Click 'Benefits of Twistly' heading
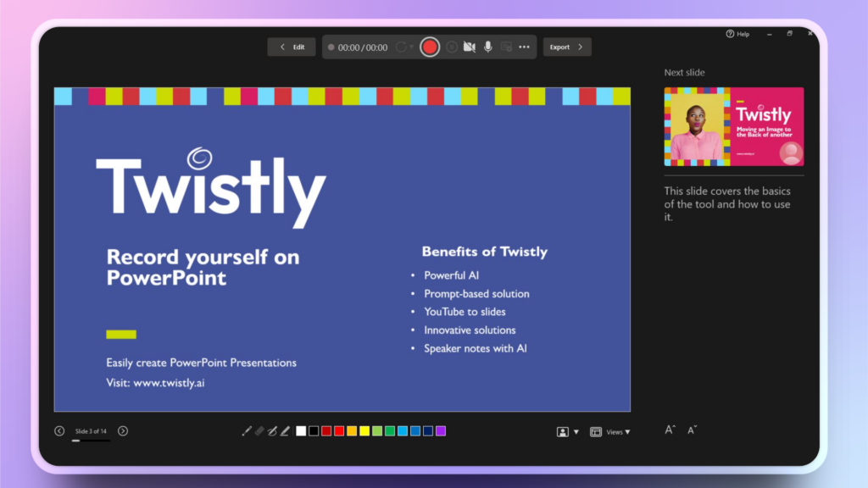The width and height of the screenshot is (868, 488). [x=484, y=252]
